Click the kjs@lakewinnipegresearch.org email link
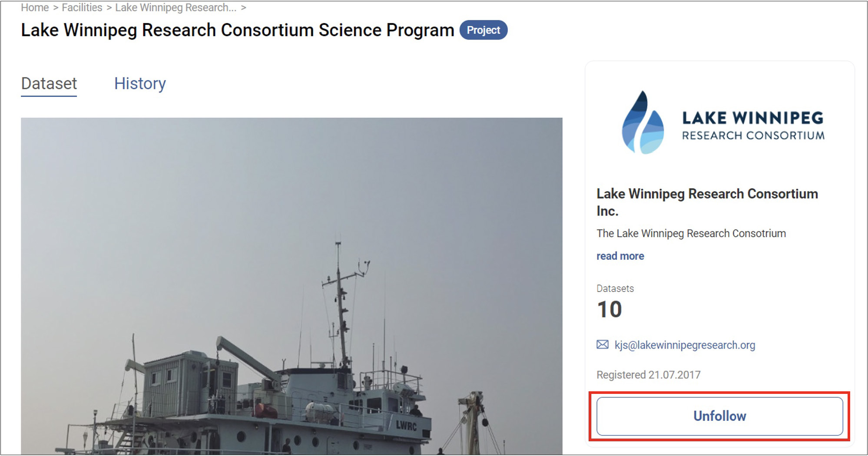The height and width of the screenshot is (456, 868). (685, 345)
